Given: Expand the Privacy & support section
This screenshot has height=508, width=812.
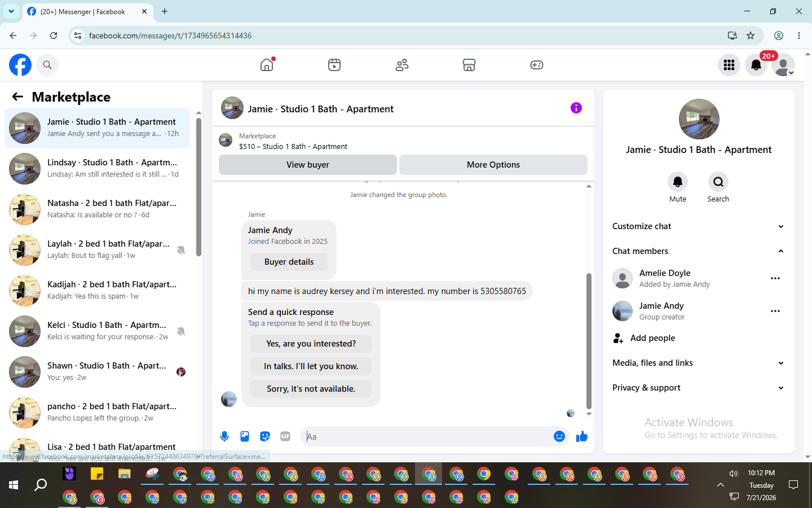Looking at the screenshot, I should tap(699, 388).
